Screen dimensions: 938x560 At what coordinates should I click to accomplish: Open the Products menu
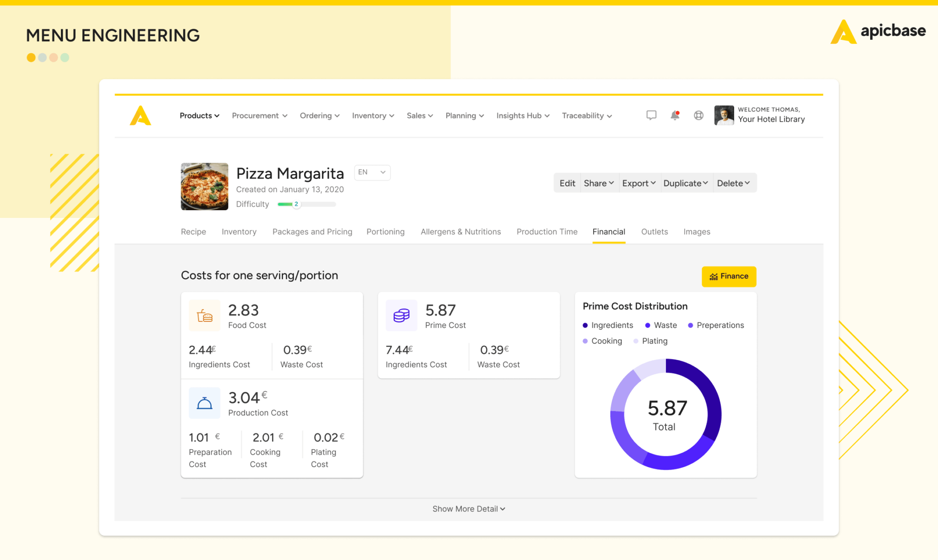(x=199, y=115)
